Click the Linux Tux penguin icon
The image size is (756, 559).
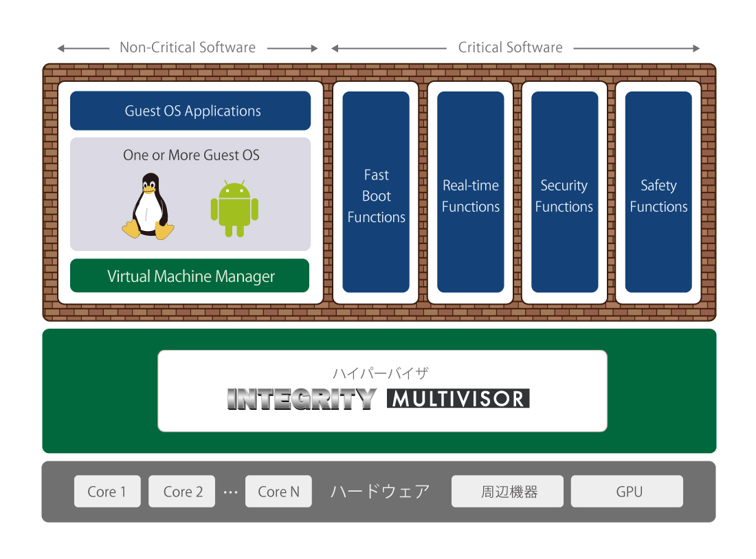pyautogui.click(x=148, y=206)
